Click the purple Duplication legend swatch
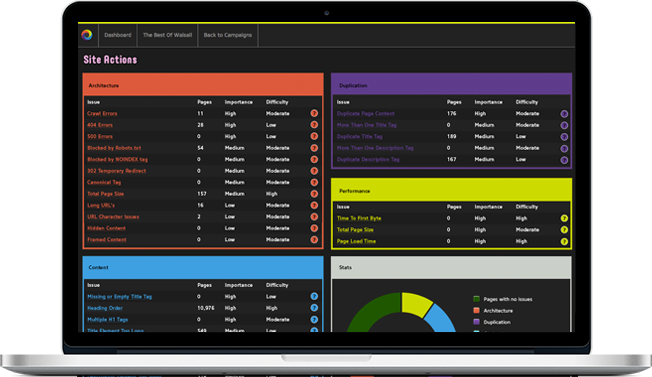Image resolution: width=652 pixels, height=377 pixels. pyautogui.click(x=477, y=322)
